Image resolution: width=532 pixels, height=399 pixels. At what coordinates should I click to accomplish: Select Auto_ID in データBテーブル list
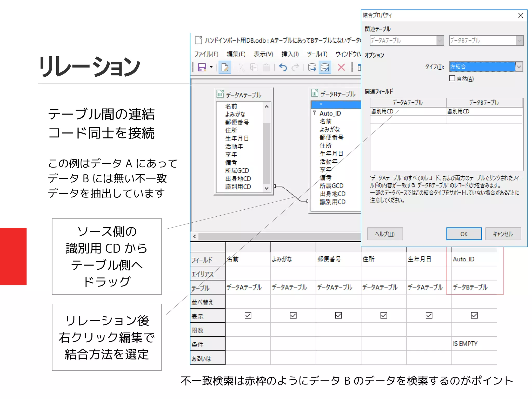coord(330,113)
